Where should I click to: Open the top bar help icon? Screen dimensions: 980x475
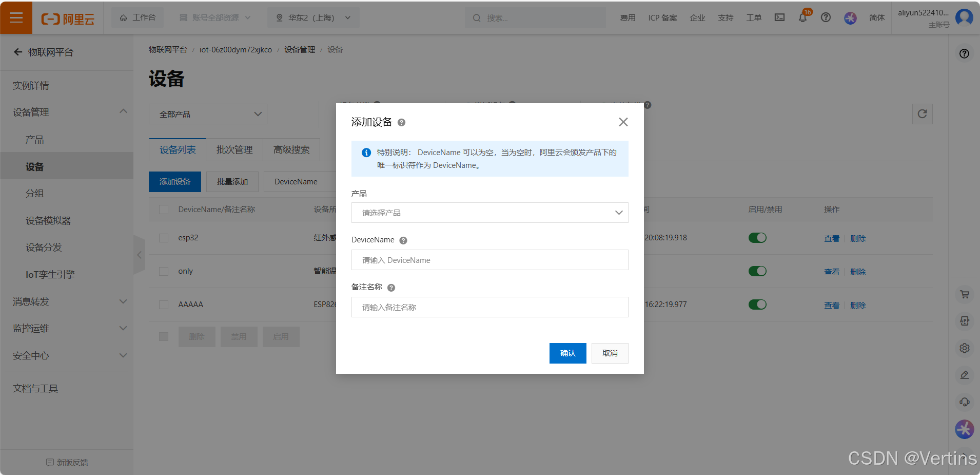point(826,17)
